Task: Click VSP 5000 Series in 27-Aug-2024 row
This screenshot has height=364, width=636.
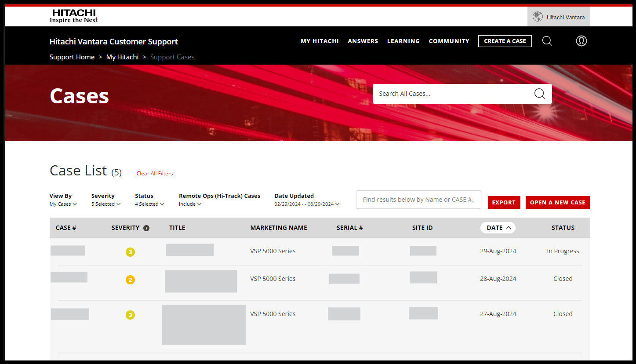Action: coord(273,314)
